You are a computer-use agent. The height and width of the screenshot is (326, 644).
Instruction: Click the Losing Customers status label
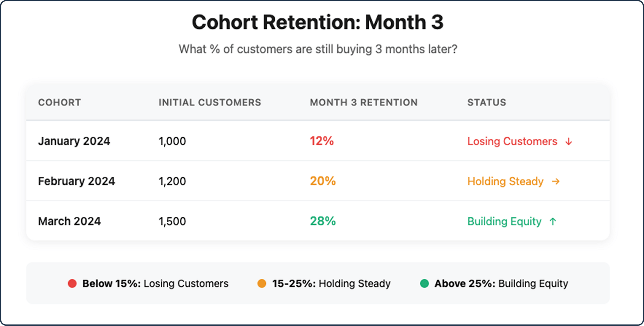512,141
